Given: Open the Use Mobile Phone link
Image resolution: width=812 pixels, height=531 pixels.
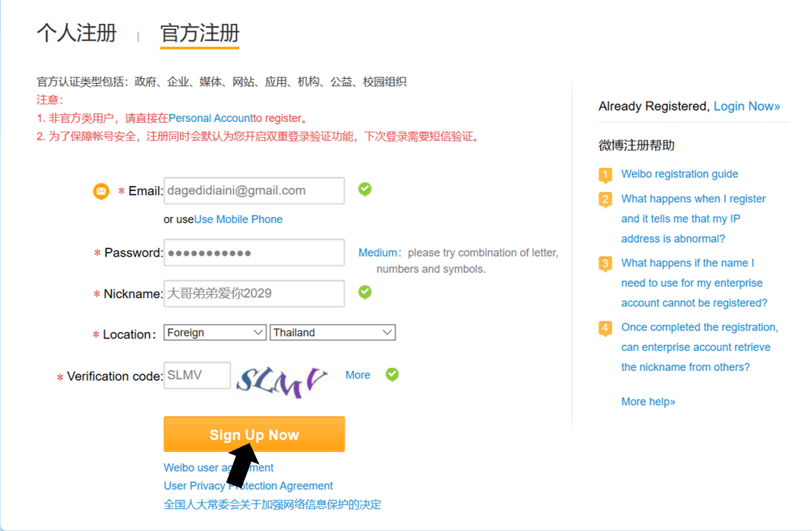Looking at the screenshot, I should [238, 219].
